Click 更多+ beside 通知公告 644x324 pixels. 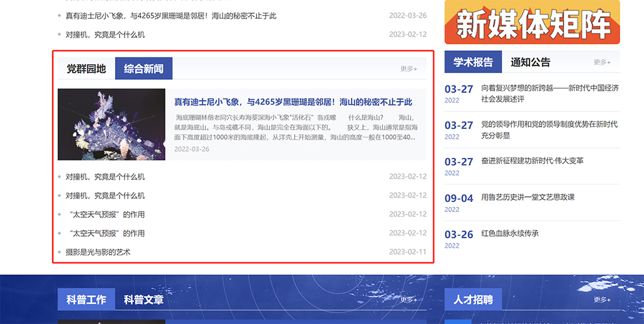point(602,62)
